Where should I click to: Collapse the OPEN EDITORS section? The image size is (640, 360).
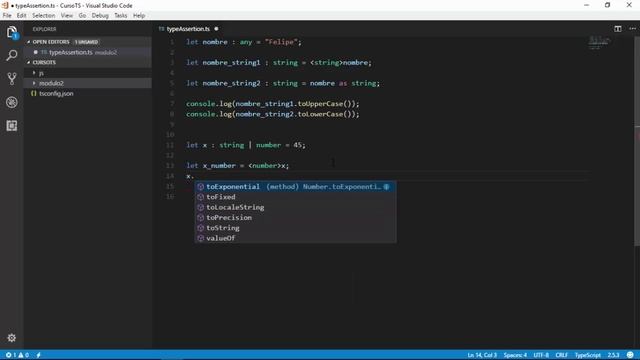88,42
